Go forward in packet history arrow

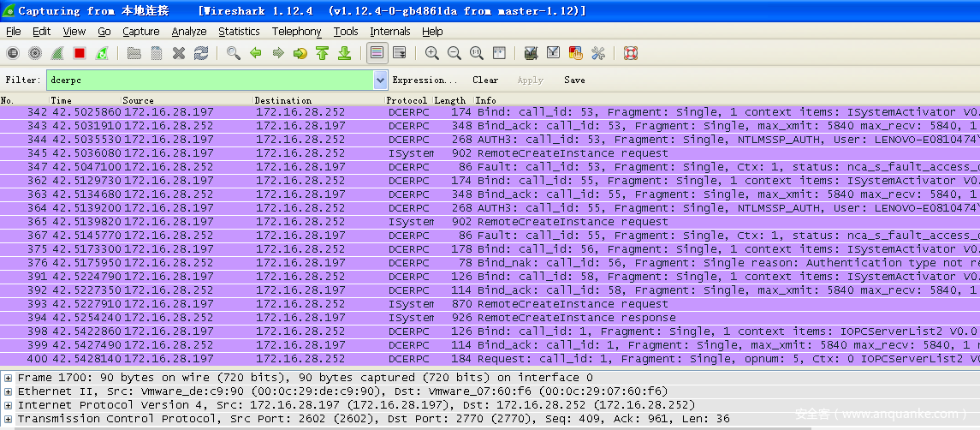[278, 53]
